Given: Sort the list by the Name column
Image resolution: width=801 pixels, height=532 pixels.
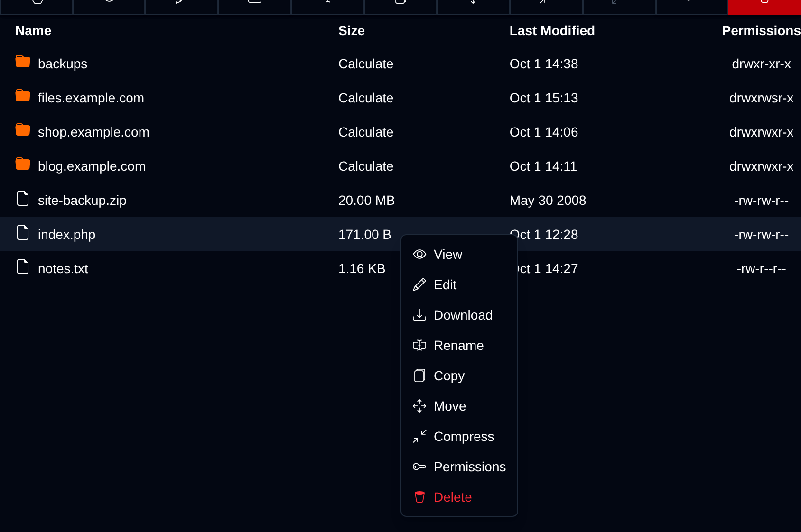Looking at the screenshot, I should 33,30.
